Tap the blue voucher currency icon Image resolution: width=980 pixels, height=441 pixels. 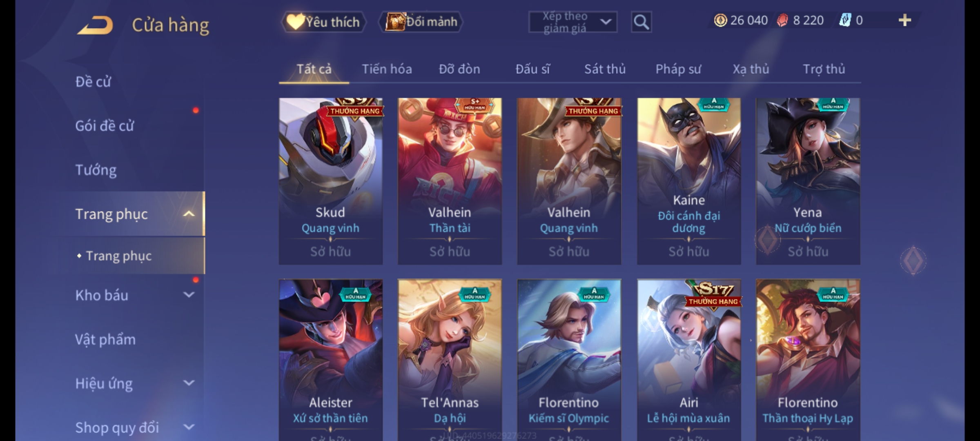click(x=844, y=20)
